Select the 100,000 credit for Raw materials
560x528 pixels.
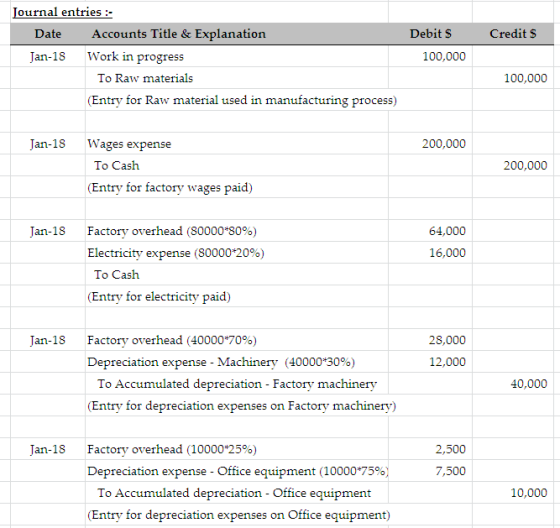click(525, 78)
